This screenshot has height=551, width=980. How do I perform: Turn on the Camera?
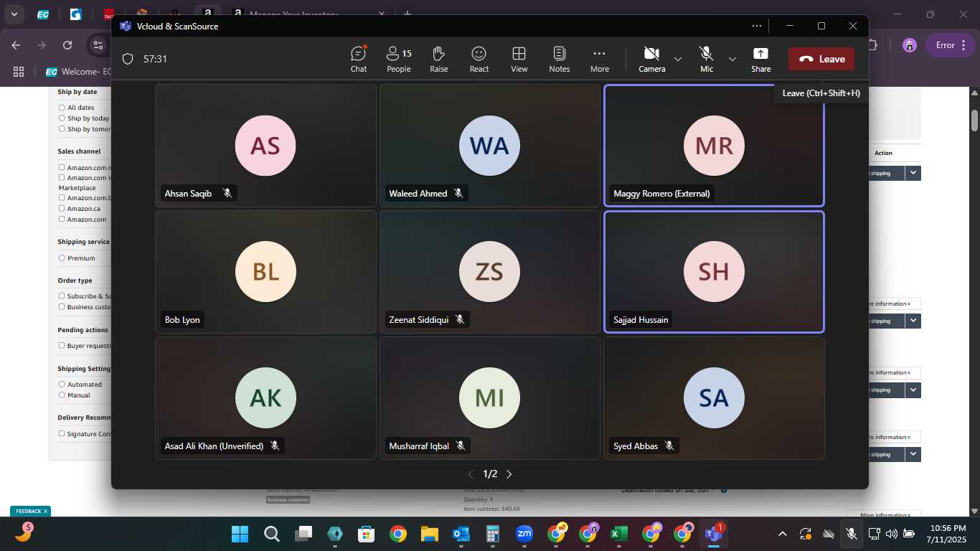(651, 59)
